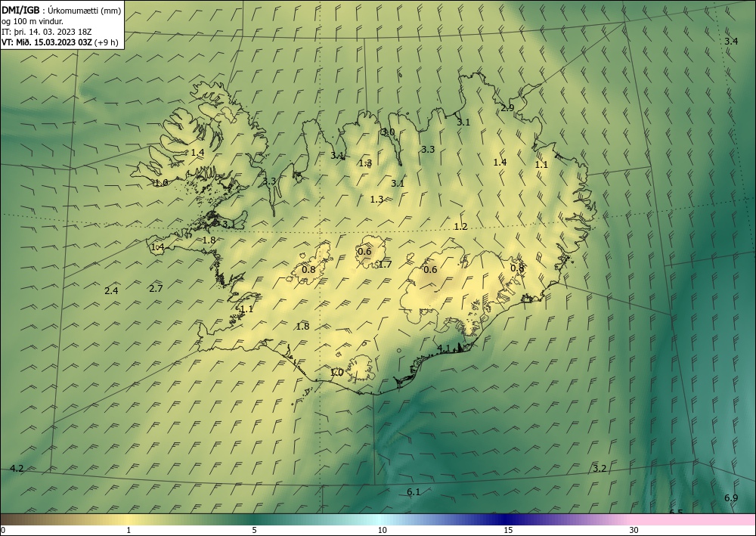Click the 2.7 value west of Iceland
756x536 pixels.
(x=156, y=289)
